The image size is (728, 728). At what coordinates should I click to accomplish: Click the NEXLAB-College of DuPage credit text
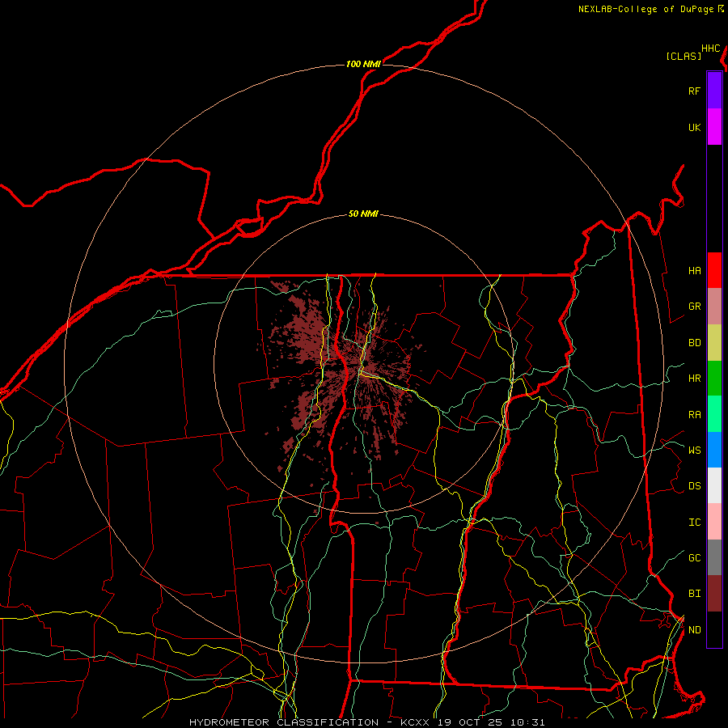645,9
